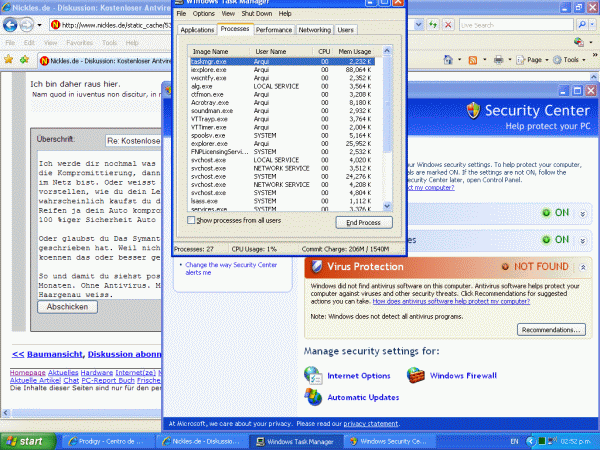Click the Virus Protection shield icon
This screenshot has height=450, width=600.
[x=317, y=266]
